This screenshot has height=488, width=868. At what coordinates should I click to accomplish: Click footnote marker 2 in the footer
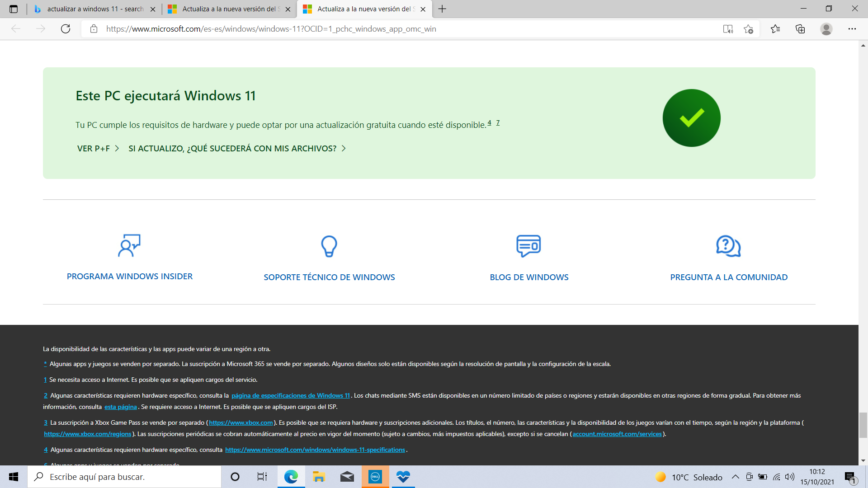point(46,395)
